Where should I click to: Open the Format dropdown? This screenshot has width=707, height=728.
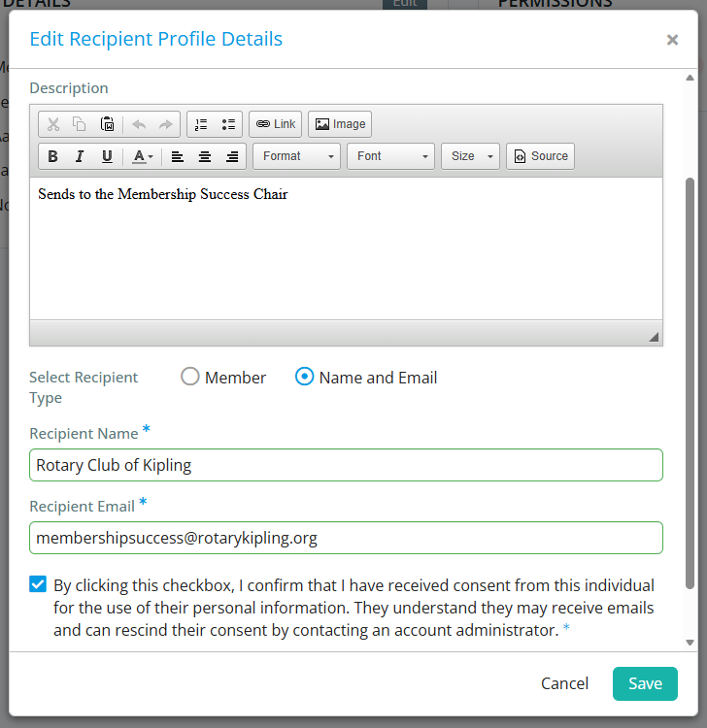click(297, 156)
